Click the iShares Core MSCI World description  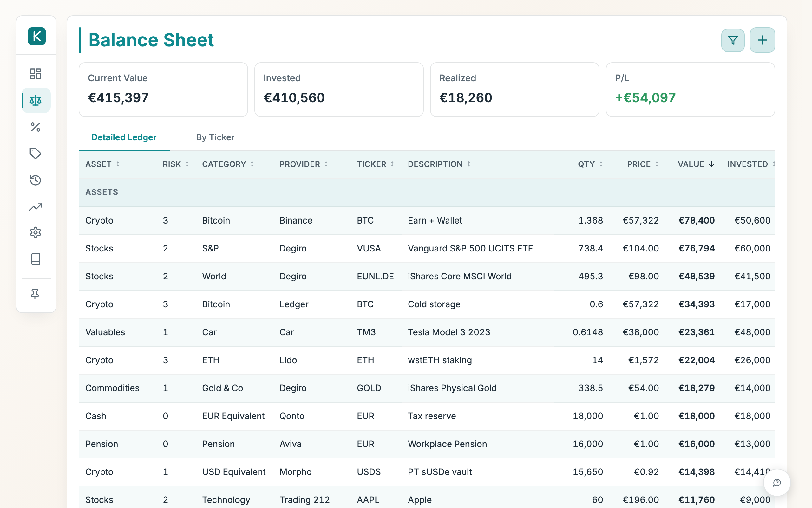(460, 276)
